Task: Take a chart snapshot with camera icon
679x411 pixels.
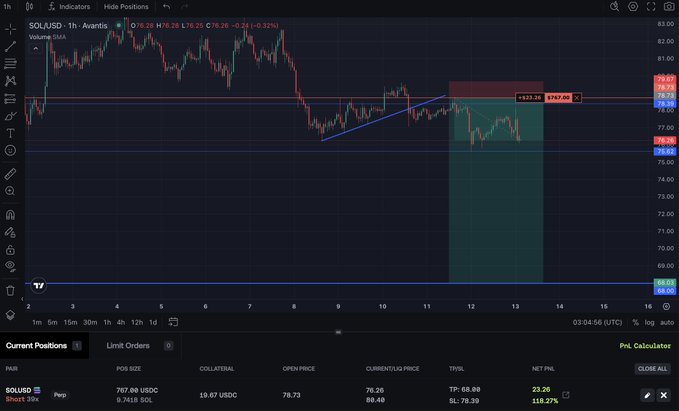Action: pos(669,6)
